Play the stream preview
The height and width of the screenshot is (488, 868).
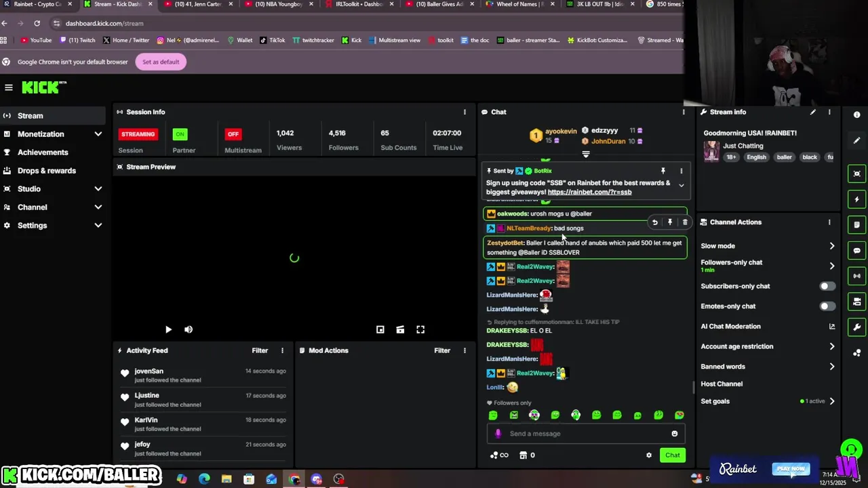[x=168, y=329]
